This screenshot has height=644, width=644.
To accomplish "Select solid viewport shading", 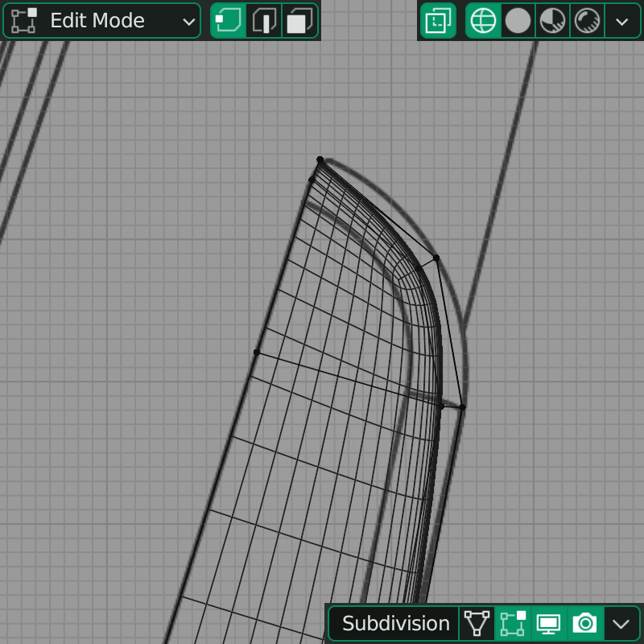I will 518,21.
